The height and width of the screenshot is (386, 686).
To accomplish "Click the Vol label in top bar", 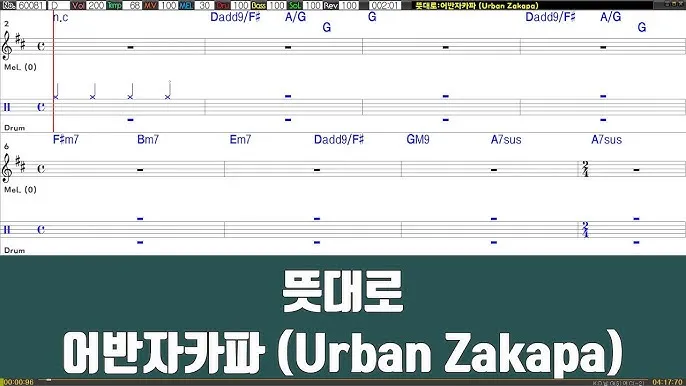I will coord(78,5).
